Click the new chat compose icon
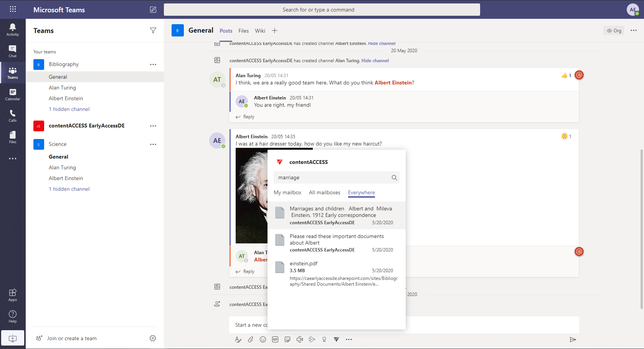644x349 pixels. coord(153,10)
